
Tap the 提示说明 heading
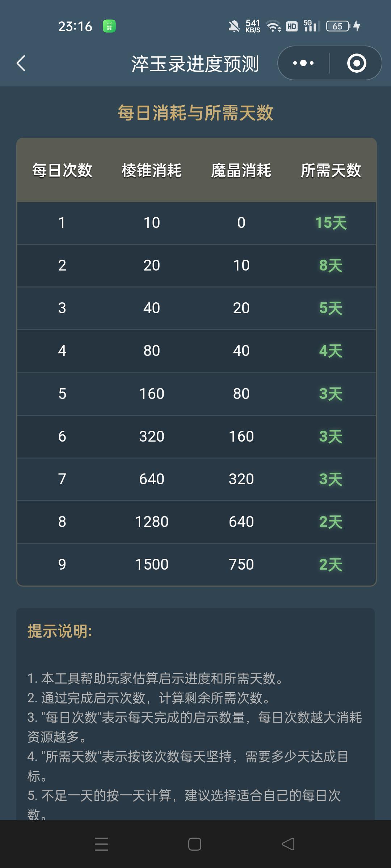(60, 631)
